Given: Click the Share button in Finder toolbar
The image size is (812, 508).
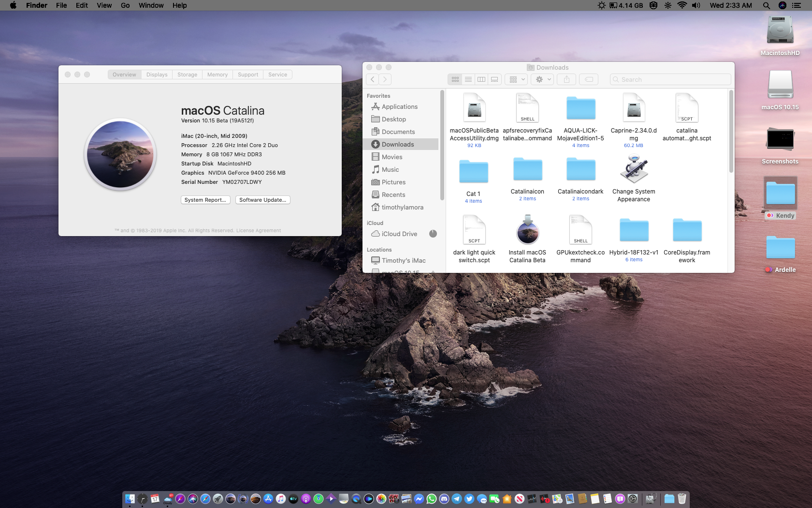Looking at the screenshot, I should click(x=566, y=79).
